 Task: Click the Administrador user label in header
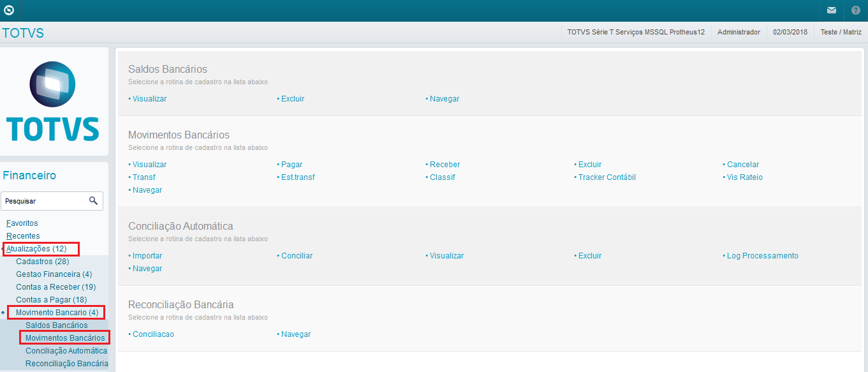coord(739,32)
